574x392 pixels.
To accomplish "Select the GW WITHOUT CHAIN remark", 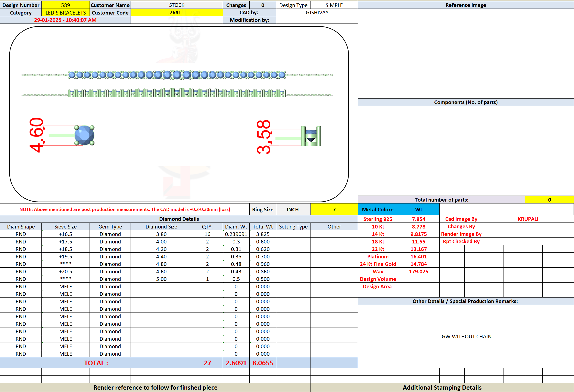I will coord(466,336).
